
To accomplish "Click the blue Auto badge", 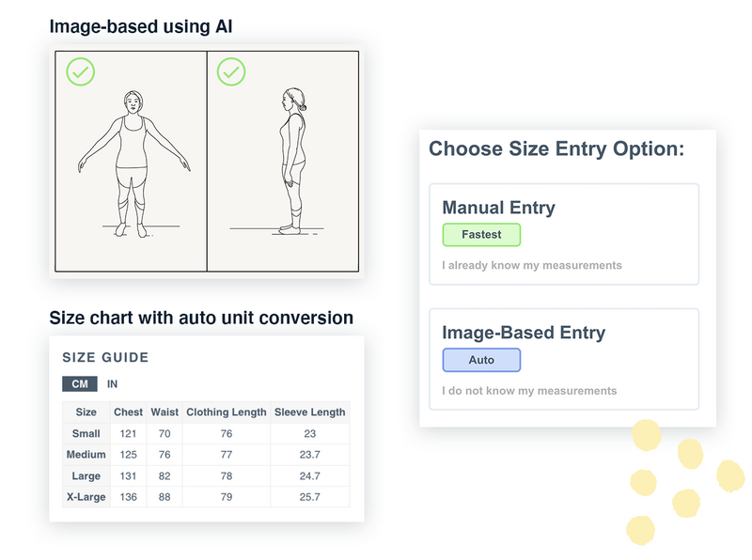I will [x=481, y=360].
